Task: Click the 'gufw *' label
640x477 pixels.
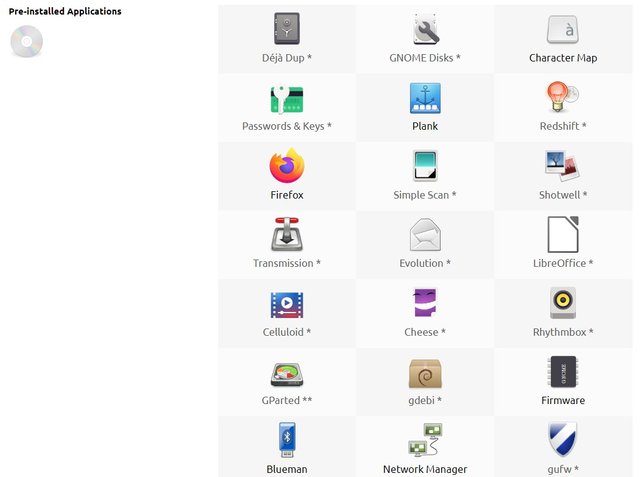Action: (x=563, y=470)
